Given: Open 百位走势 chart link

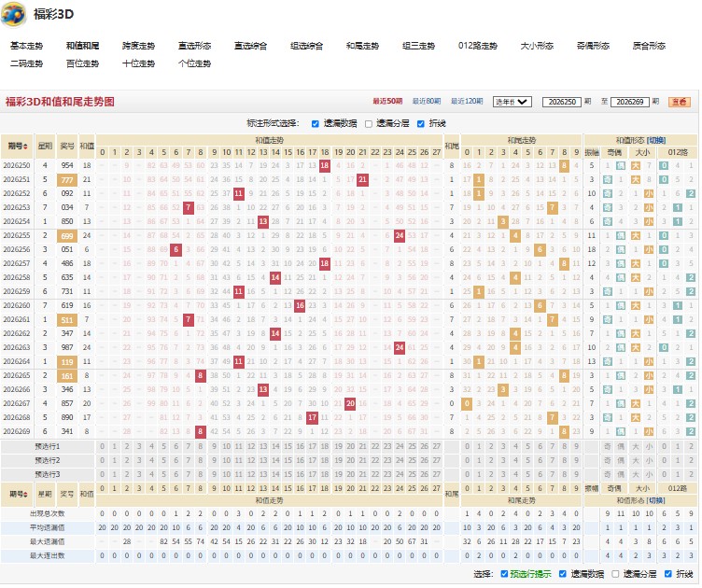Looking at the screenshot, I should pos(82,63).
